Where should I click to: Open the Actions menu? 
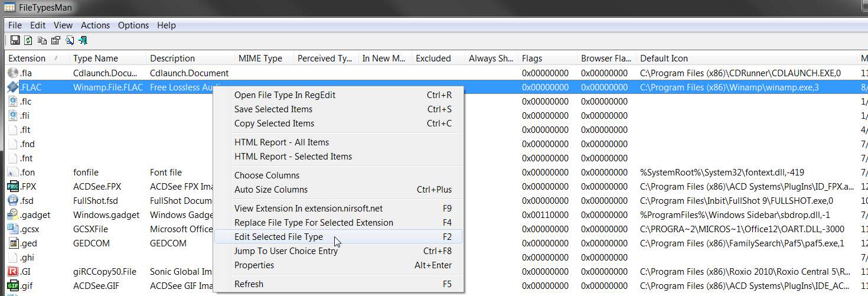(95, 25)
